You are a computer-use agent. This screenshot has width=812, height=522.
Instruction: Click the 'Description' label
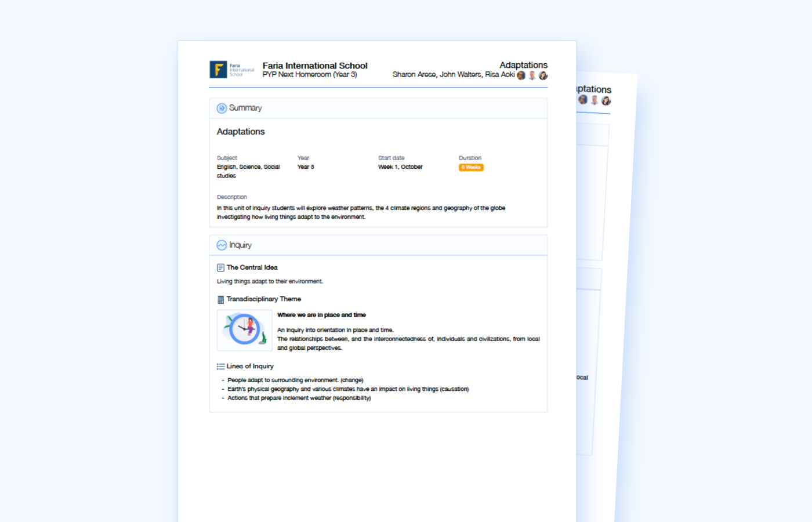[232, 197]
